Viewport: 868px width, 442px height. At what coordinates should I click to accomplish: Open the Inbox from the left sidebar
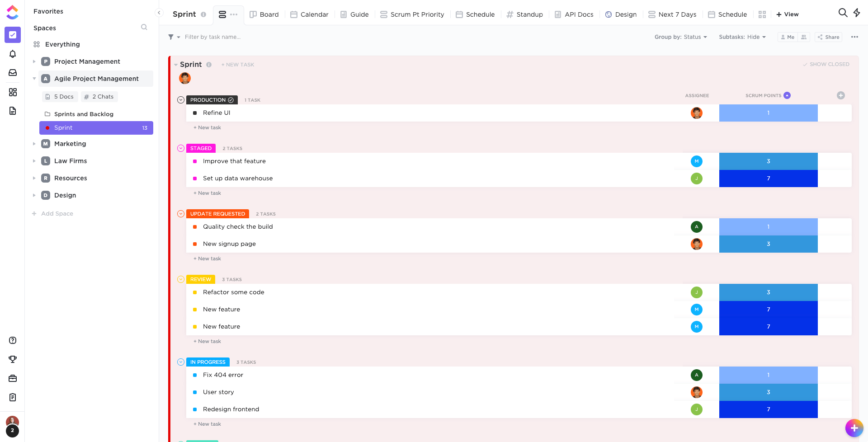click(x=13, y=72)
